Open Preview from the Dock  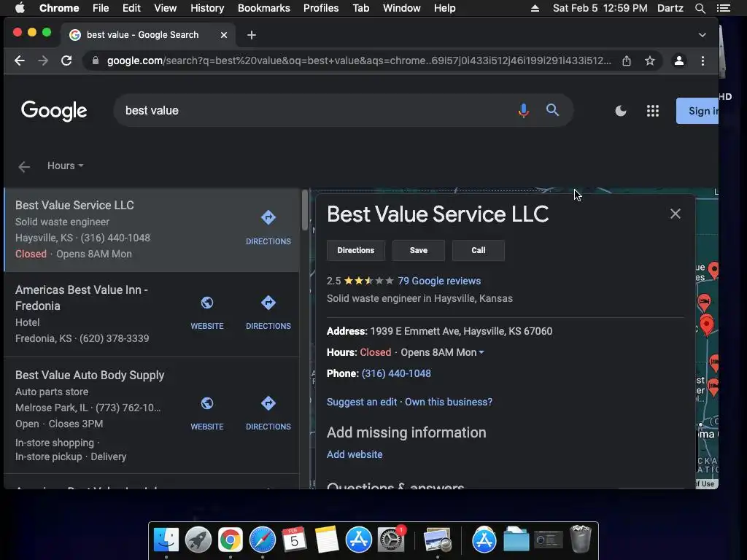(x=438, y=540)
